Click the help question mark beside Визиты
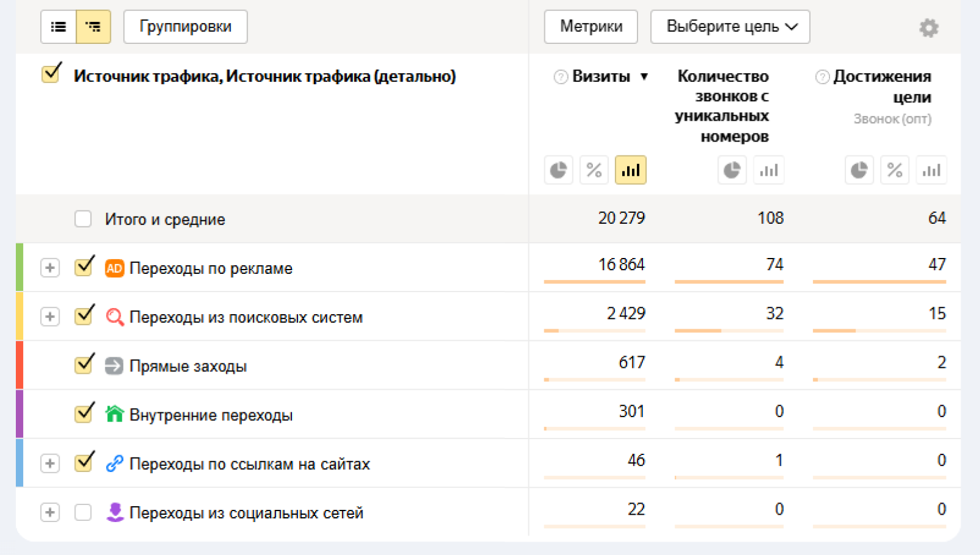 coord(559,76)
